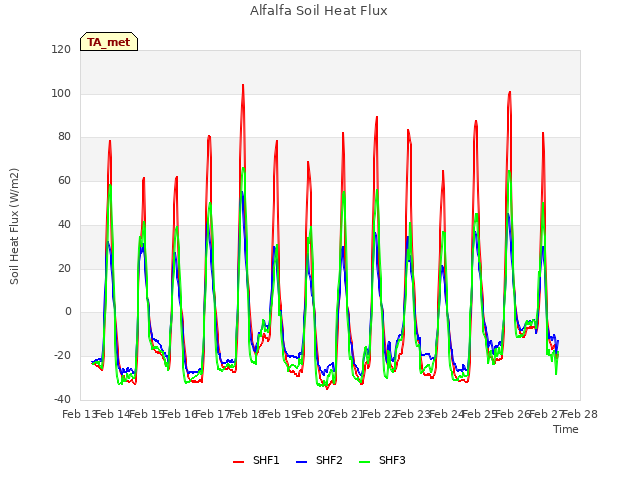
Task: Click the highest red SHF1 peak near Feb 18
Action: (x=243, y=85)
